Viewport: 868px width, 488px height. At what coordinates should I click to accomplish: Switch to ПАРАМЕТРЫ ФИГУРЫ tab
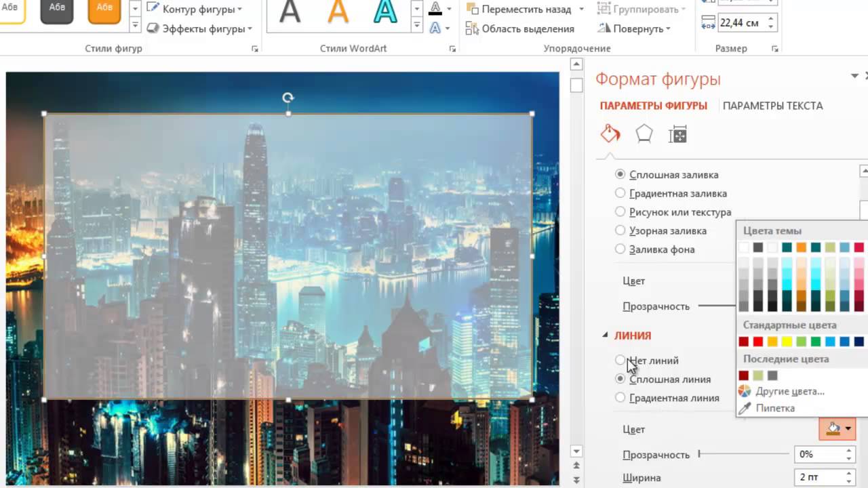(x=654, y=106)
